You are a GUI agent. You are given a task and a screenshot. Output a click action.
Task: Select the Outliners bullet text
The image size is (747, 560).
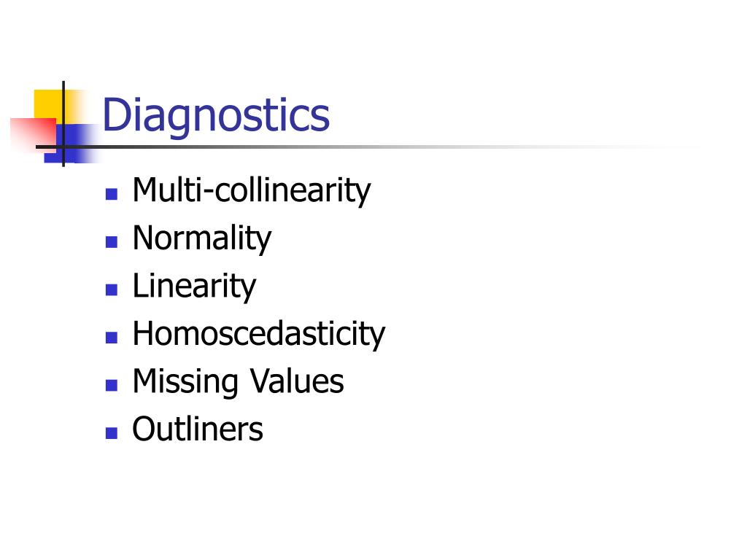tap(198, 429)
